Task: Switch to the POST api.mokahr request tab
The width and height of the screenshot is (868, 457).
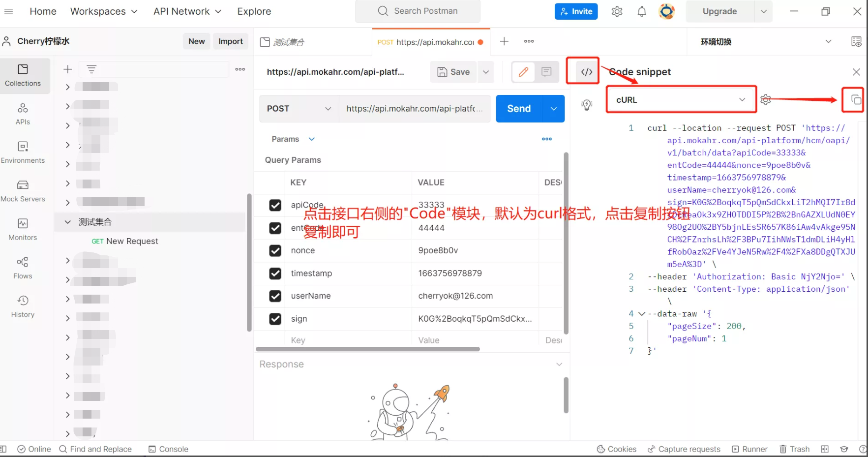Action: 431,42
